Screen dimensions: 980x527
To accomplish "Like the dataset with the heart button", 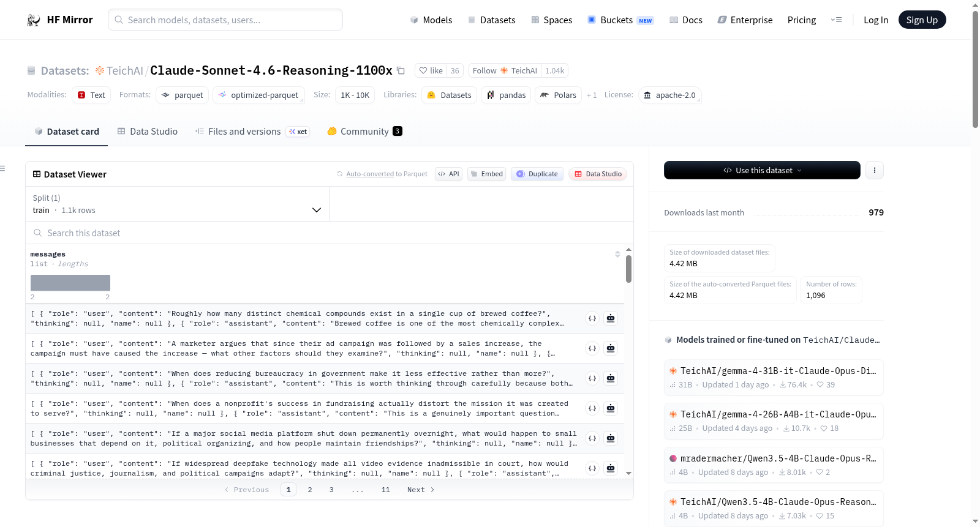I will pos(431,70).
